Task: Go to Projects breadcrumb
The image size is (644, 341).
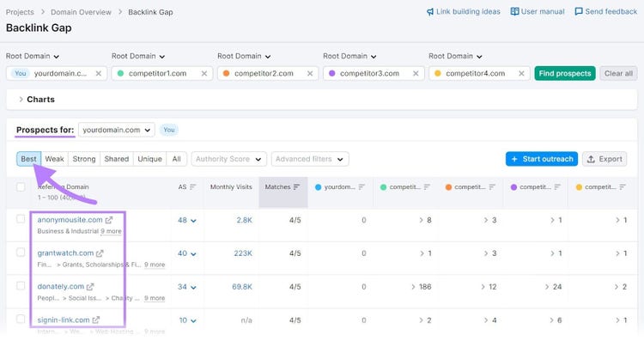Action: pos(20,12)
